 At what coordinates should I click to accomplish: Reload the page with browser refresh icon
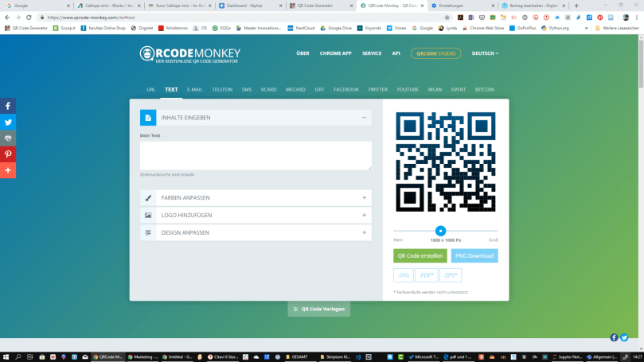pyautogui.click(x=29, y=17)
